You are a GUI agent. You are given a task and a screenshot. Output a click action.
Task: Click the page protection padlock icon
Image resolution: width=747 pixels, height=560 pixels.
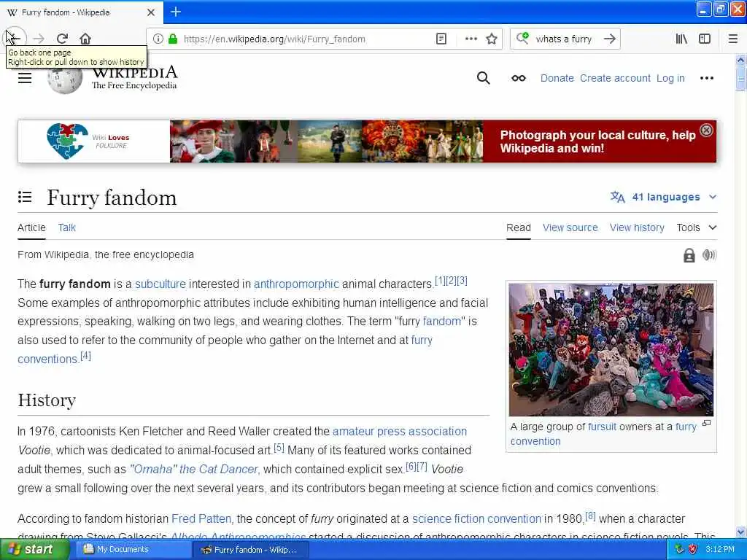click(x=689, y=256)
